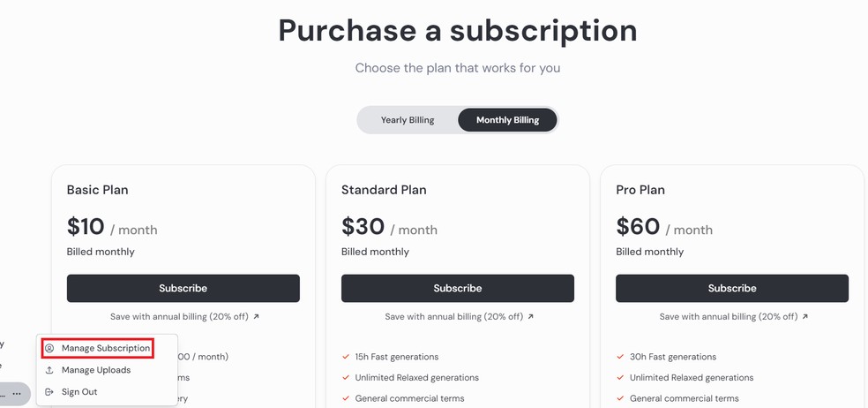Subscribe to the Basic Plan
Screen dimensions: 868x408
pyautogui.click(x=183, y=288)
